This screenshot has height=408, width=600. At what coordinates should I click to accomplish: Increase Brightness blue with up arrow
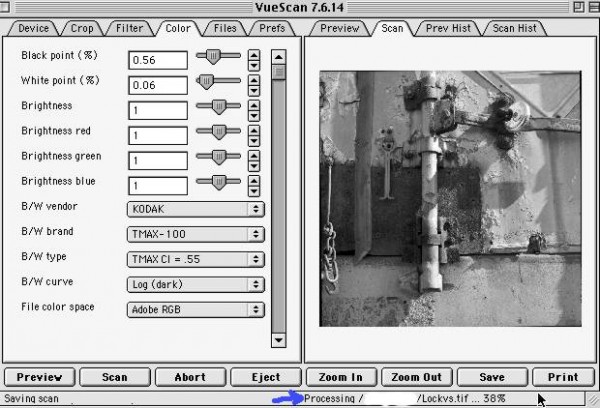pos(254,181)
